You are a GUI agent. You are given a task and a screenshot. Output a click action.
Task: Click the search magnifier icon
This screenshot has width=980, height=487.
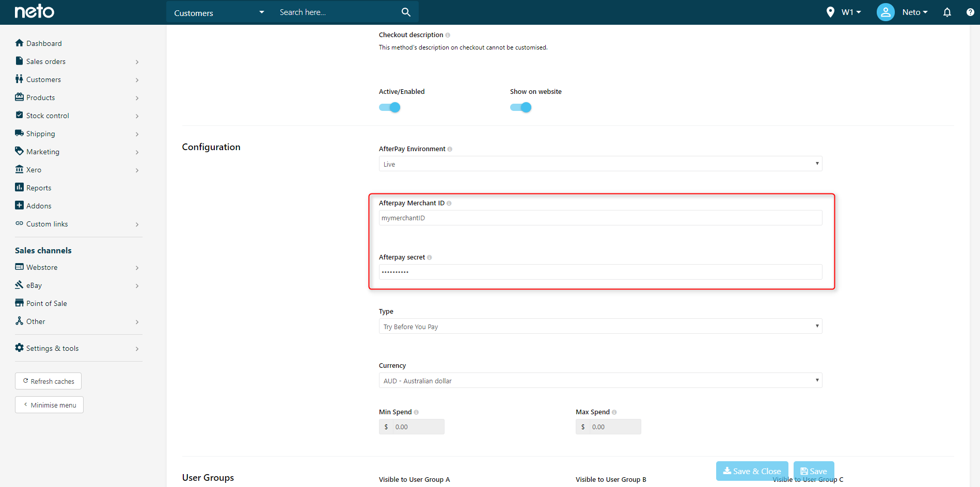406,12
